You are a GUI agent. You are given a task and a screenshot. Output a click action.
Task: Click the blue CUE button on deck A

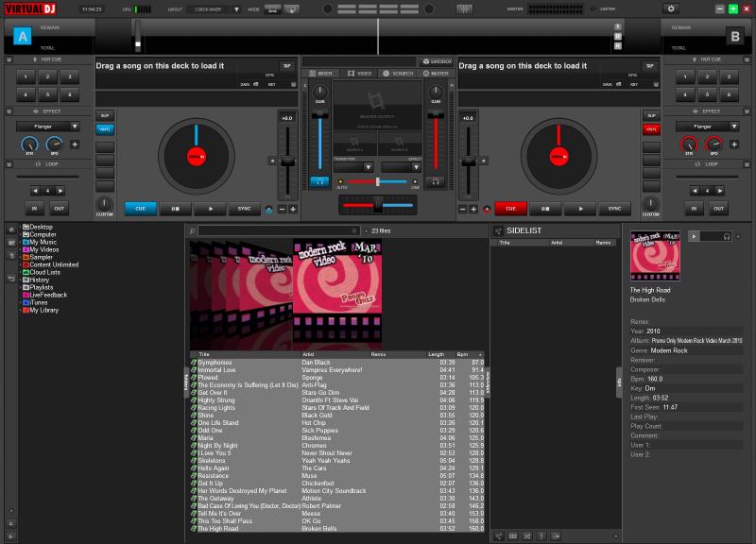pos(140,209)
